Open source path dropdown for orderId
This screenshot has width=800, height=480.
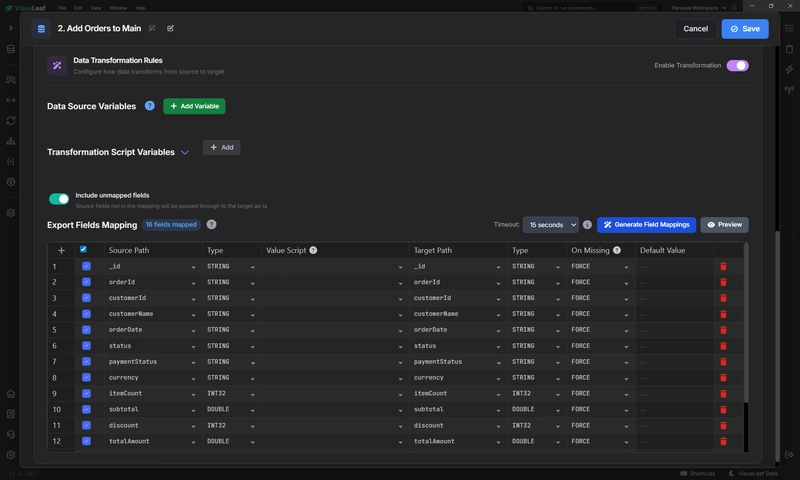point(193,283)
